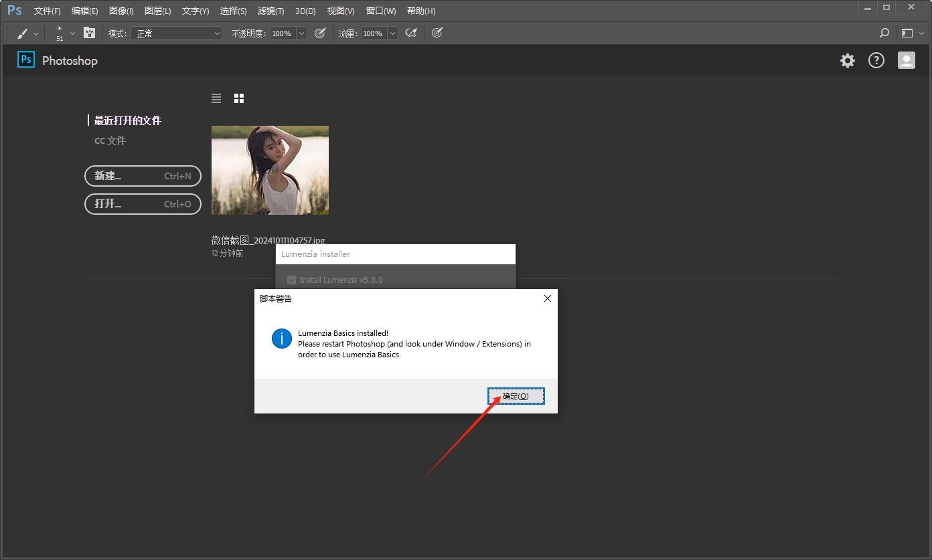Image resolution: width=932 pixels, height=560 pixels.
Task: Click the blue information icon in dialog
Action: point(282,339)
